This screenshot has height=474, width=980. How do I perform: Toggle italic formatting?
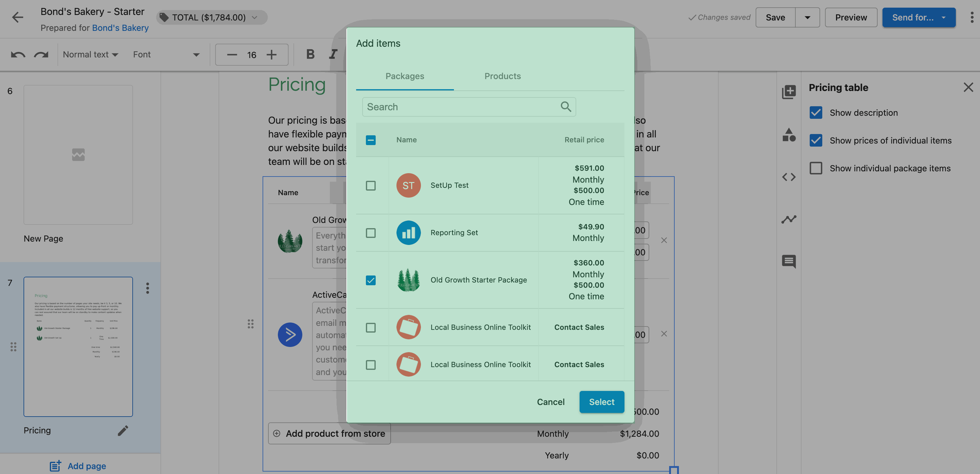pyautogui.click(x=333, y=54)
